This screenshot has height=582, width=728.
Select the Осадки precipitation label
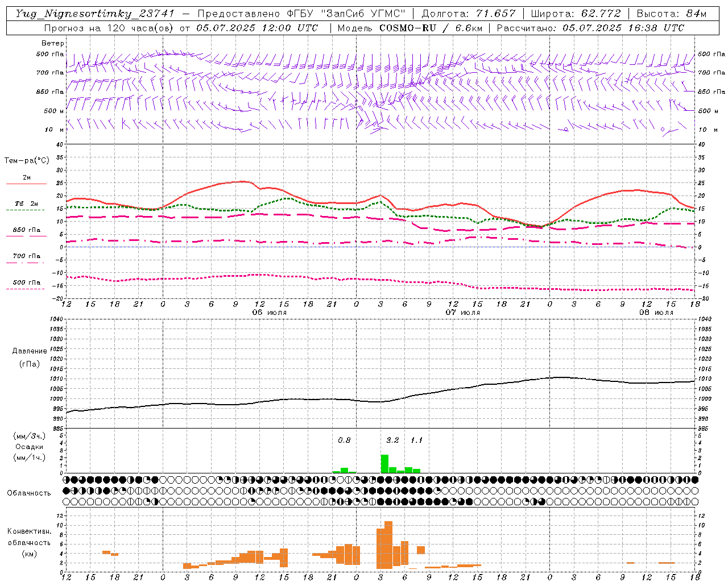[30, 447]
